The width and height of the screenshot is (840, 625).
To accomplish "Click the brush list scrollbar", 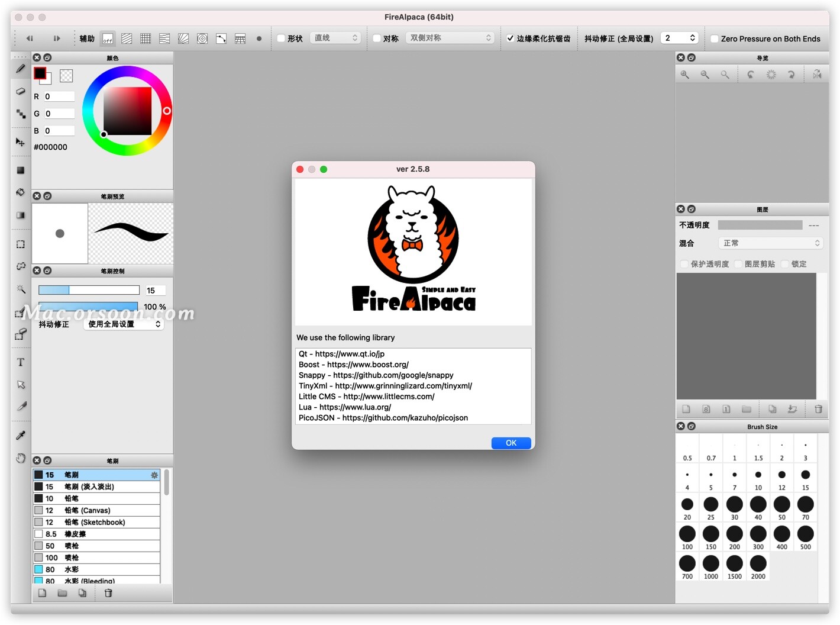I will pyautogui.click(x=167, y=482).
